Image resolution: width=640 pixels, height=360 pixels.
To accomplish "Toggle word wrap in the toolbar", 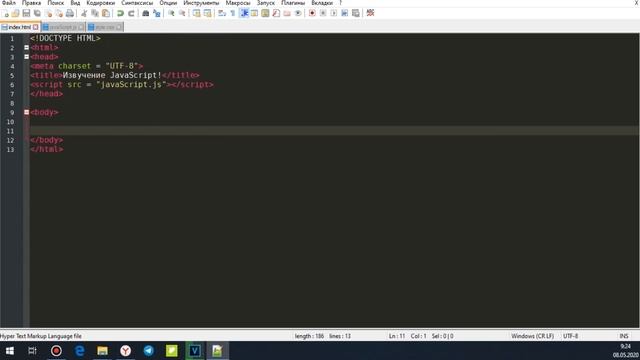I will click(222, 13).
